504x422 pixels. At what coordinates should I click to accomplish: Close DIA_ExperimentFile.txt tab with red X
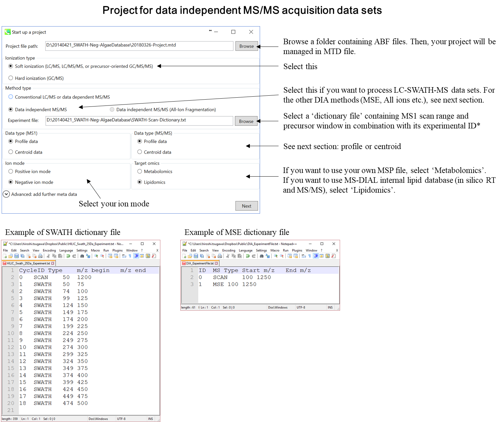tap(216, 263)
